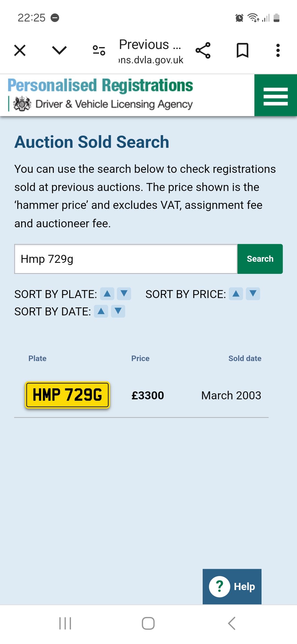Sort by date ascending arrow
The image size is (297, 644).
tap(101, 311)
